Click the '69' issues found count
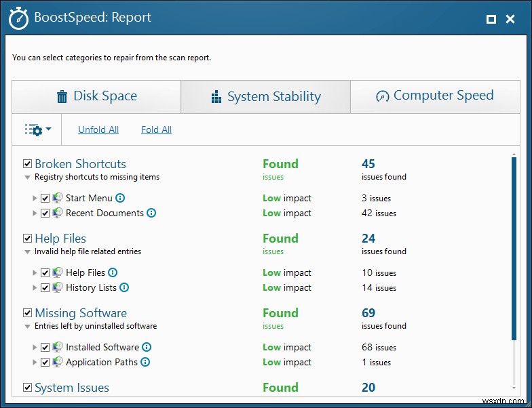Image resolution: width=532 pixels, height=408 pixels. (368, 313)
